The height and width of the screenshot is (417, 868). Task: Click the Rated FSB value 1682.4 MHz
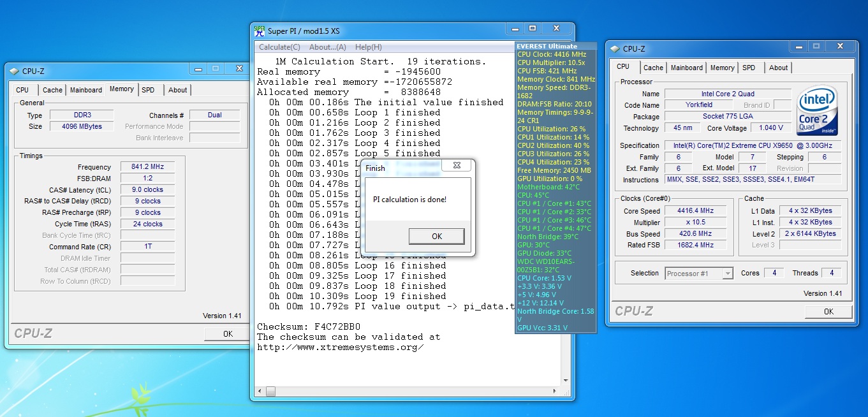pos(695,245)
